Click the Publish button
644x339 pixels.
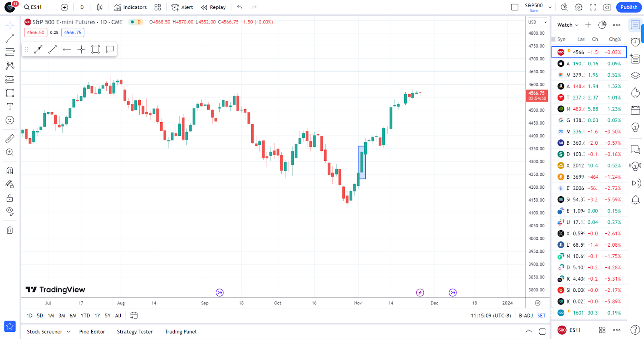coord(628,7)
